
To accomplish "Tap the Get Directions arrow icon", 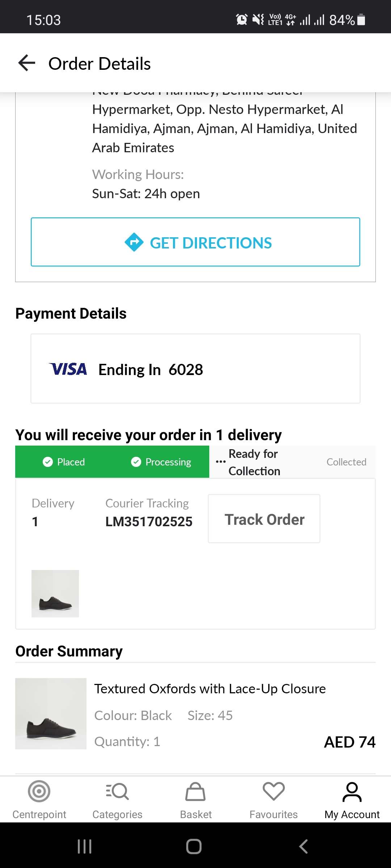I will [x=134, y=242].
